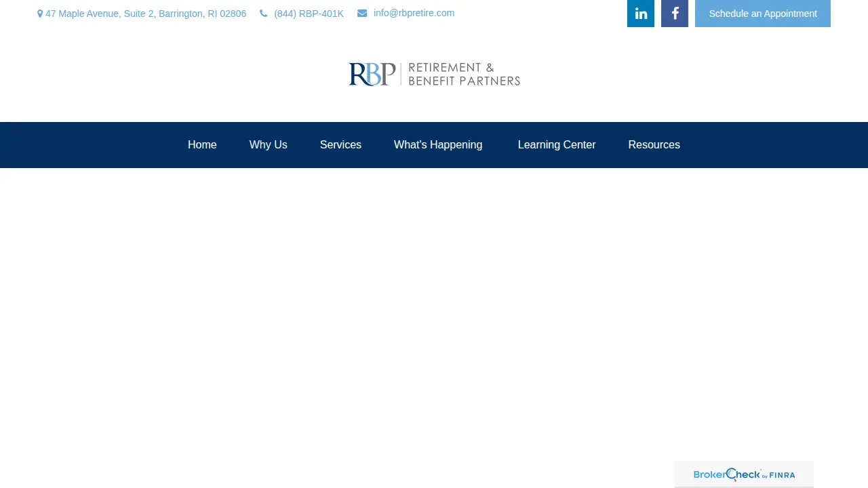Open the Resources menu

click(654, 145)
